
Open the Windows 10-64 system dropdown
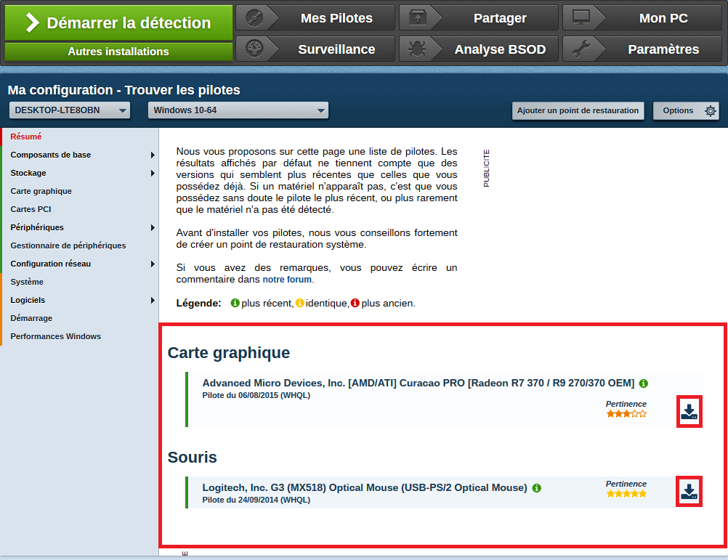tap(238, 110)
